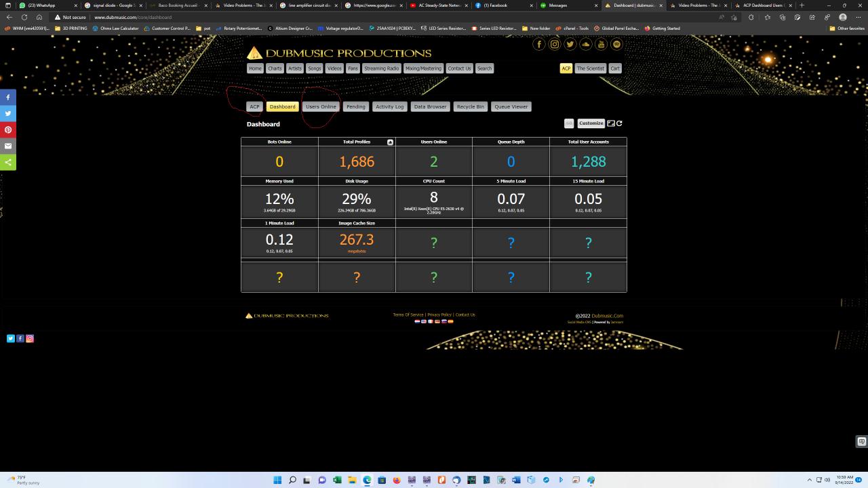Open the Twitter icon in the site header
This screenshot has width=868, height=488.
point(570,44)
